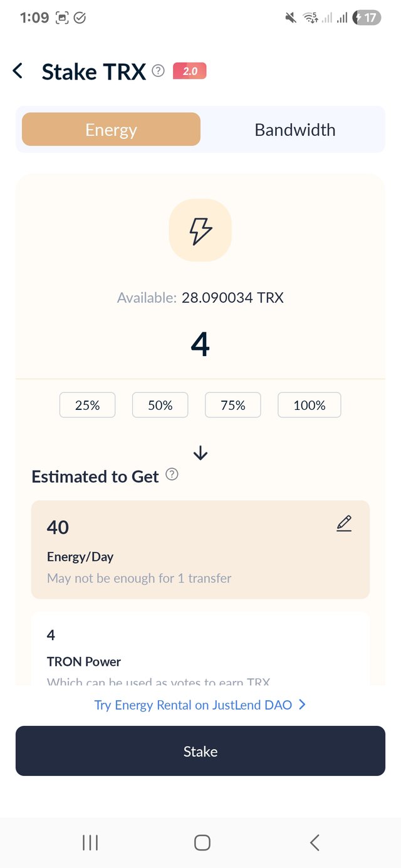This screenshot has width=401, height=868.
Task: Open the Estimated to Get help icon
Action: (x=172, y=475)
